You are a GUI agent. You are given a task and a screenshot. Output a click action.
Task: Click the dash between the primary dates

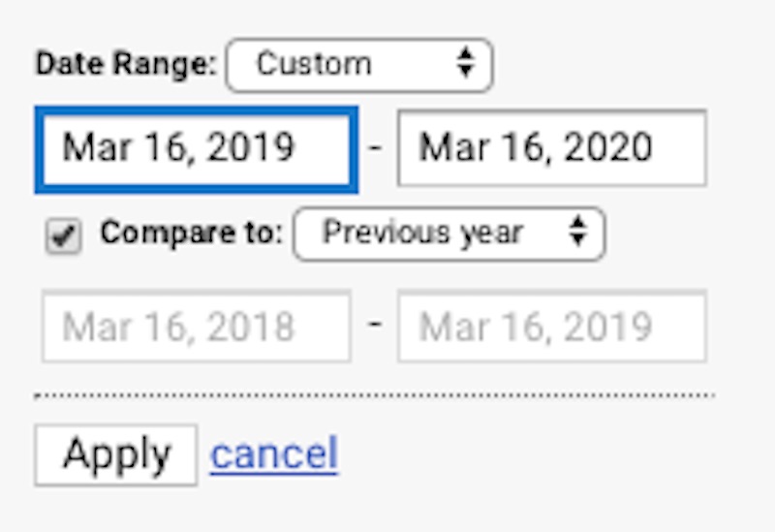click(376, 148)
